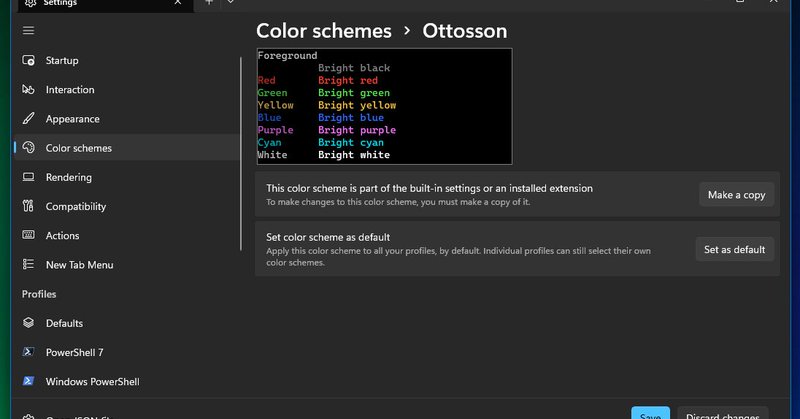Click the Foreground preview text
The image size is (800, 419).
click(x=287, y=56)
